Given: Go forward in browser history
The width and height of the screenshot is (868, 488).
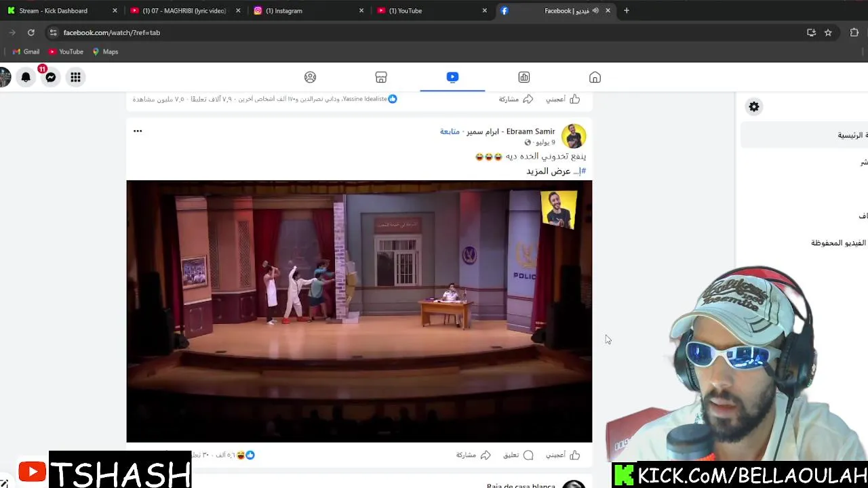Looking at the screenshot, I should click(x=12, y=33).
